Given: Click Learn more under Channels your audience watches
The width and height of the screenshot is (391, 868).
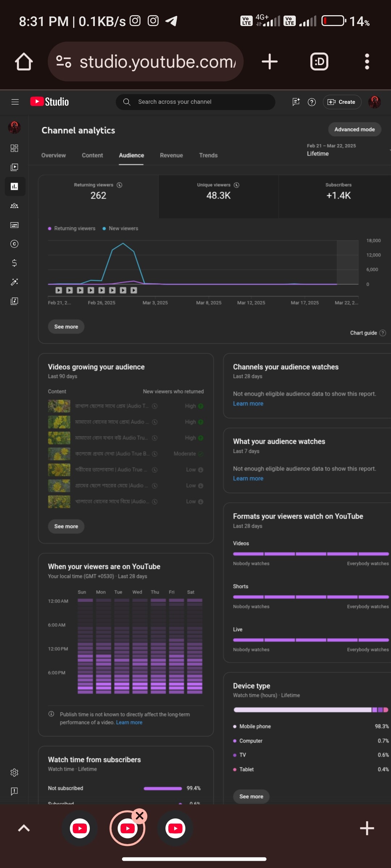Looking at the screenshot, I should [x=248, y=404].
